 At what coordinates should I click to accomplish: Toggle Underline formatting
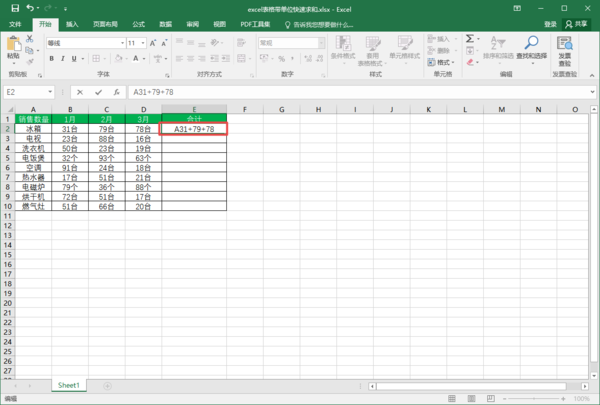click(73, 58)
